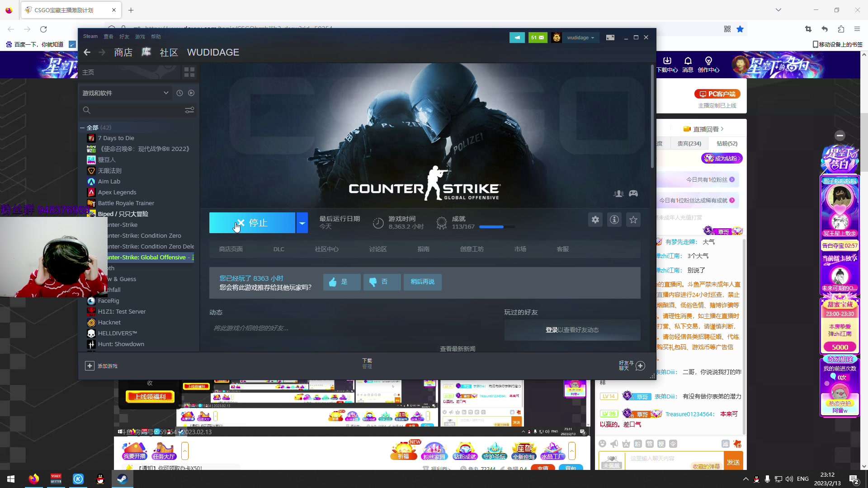Open the 查看 (View) menu

click(108, 37)
